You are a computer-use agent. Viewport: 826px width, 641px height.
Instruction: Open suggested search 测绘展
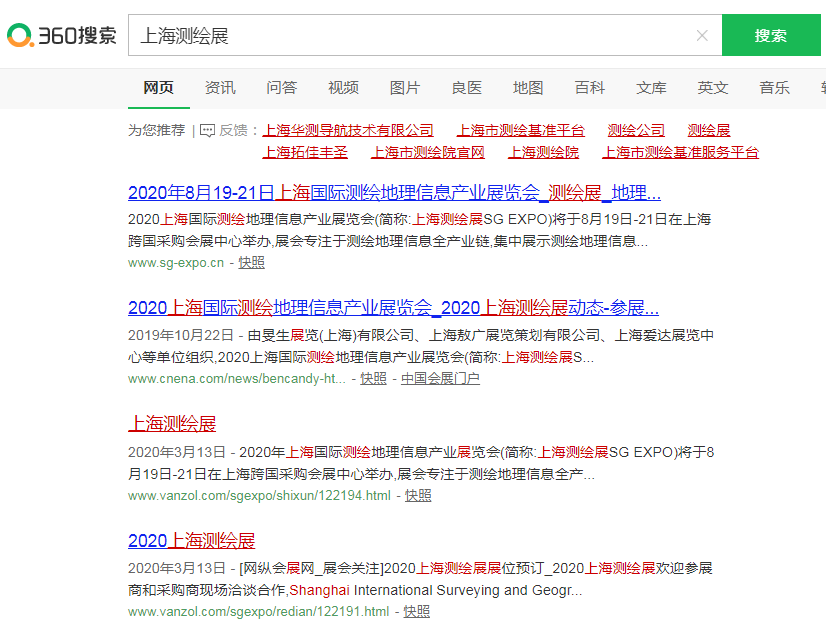pos(709,130)
